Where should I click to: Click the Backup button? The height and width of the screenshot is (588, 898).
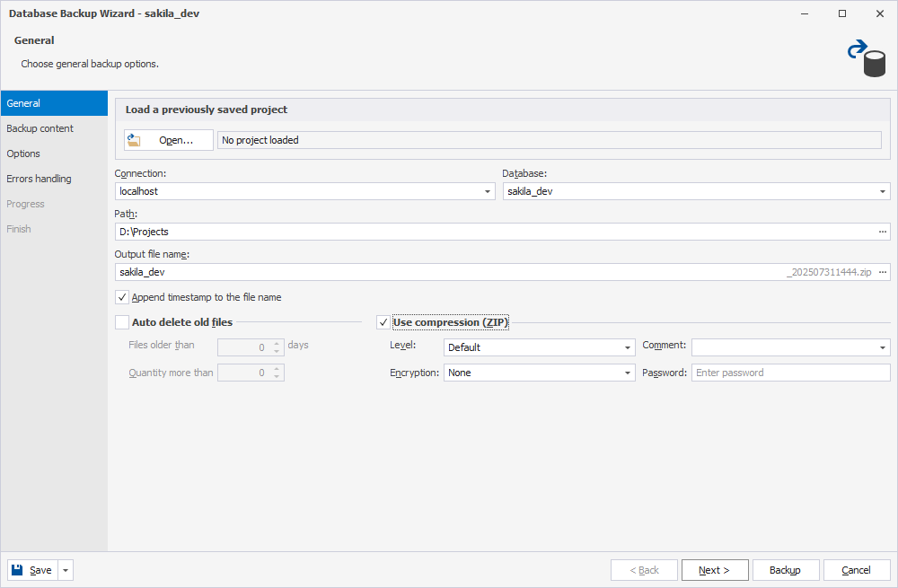(785, 569)
